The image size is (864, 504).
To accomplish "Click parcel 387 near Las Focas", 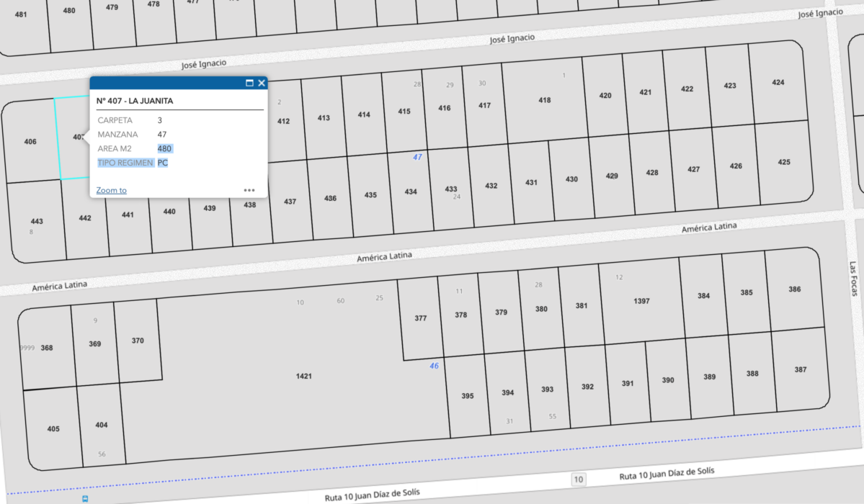I will tap(800, 369).
